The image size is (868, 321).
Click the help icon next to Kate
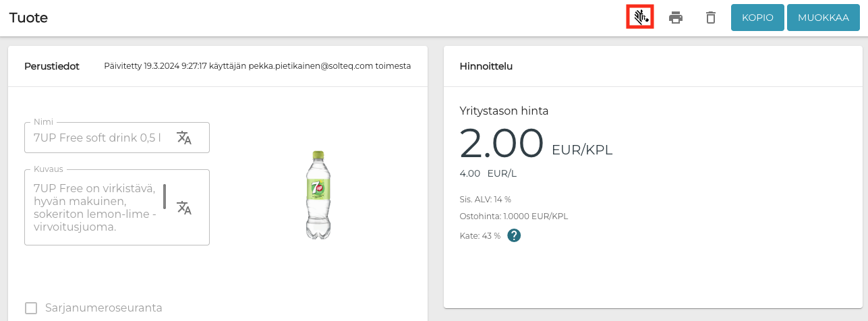click(514, 235)
